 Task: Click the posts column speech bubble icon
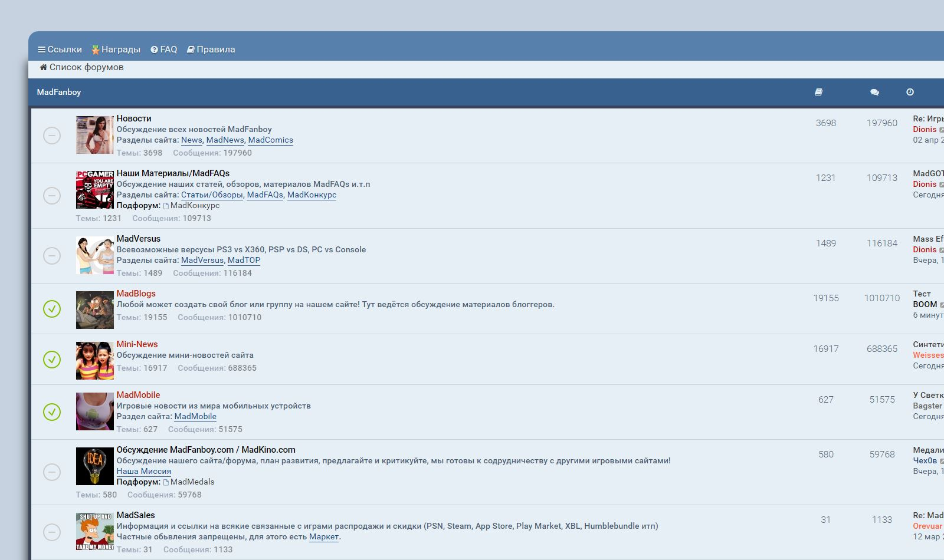pos(874,92)
